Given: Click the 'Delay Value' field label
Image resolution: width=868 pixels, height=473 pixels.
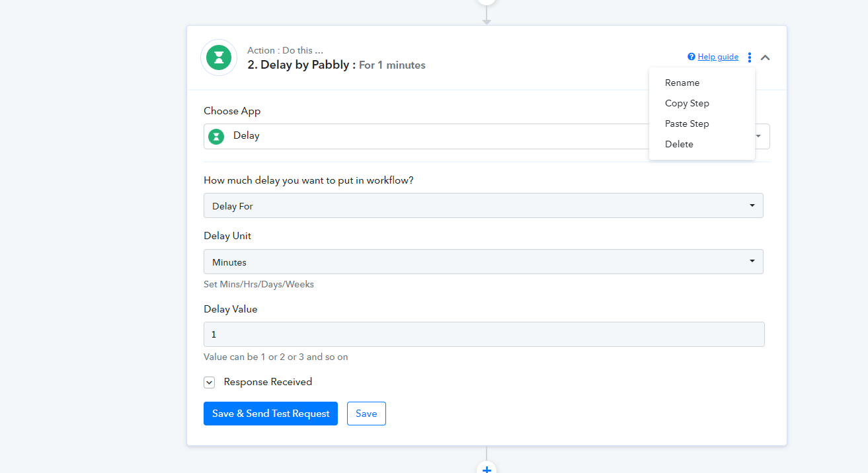Looking at the screenshot, I should point(230,309).
